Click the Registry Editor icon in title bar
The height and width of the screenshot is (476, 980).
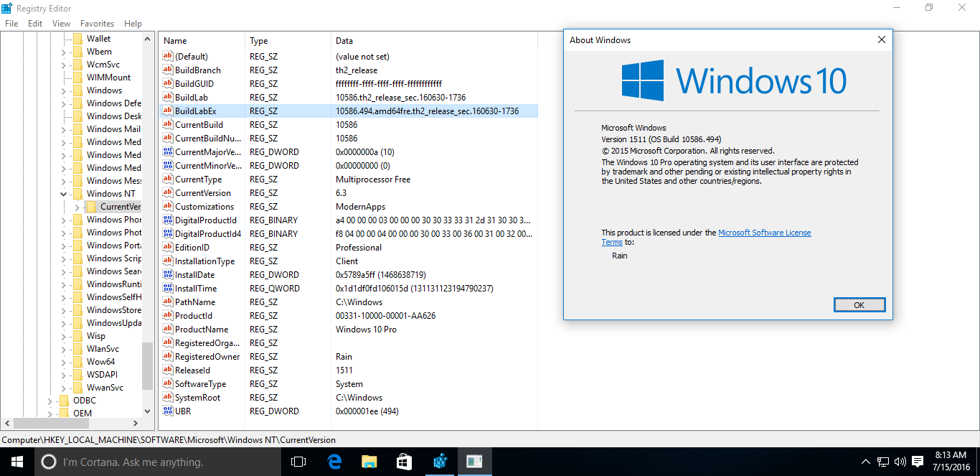7,8
